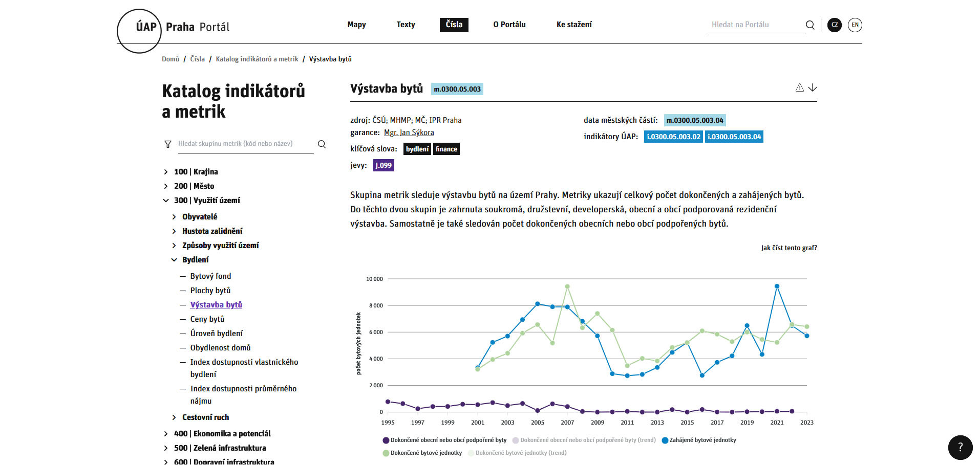The height and width of the screenshot is (465, 980).
Task: Click the filter funnel icon in catalog
Action: click(x=168, y=144)
